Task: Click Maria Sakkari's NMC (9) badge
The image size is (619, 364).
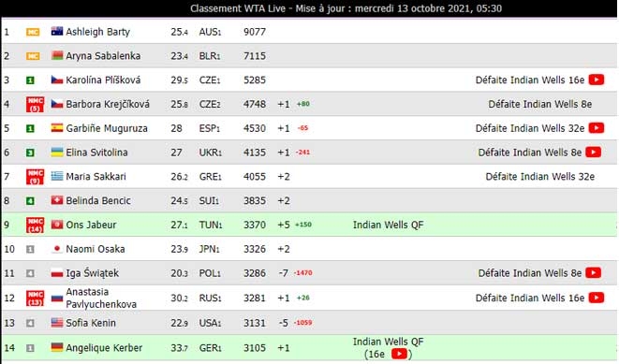Action: [x=35, y=177]
